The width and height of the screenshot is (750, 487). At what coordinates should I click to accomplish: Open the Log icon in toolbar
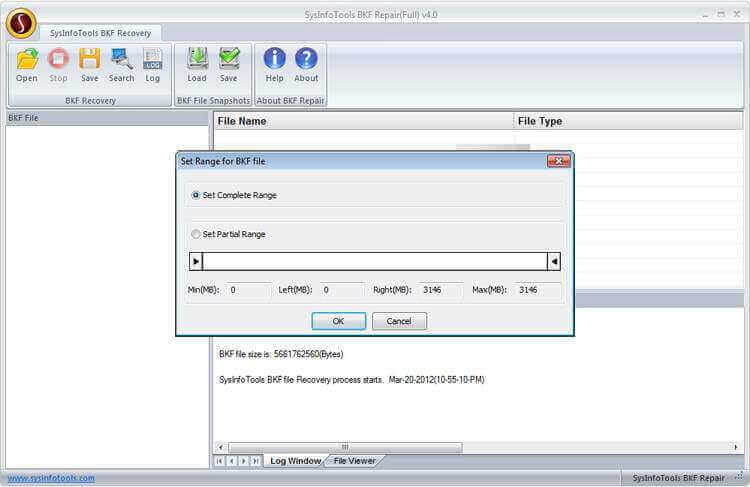(x=153, y=60)
